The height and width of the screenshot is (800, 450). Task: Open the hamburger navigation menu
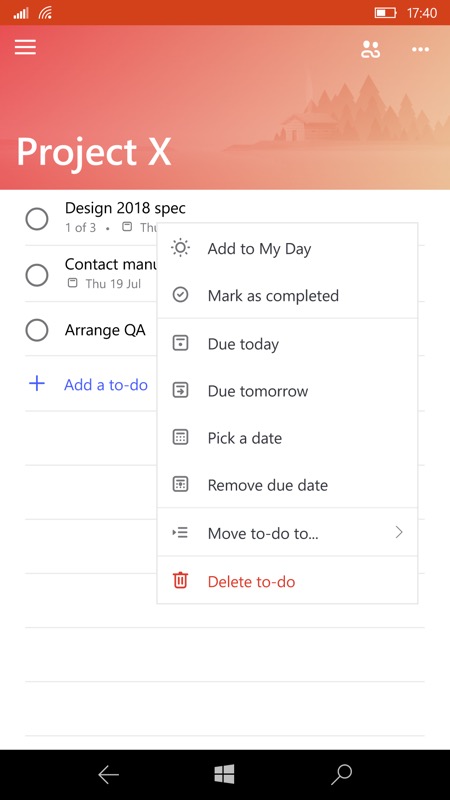tap(25, 47)
